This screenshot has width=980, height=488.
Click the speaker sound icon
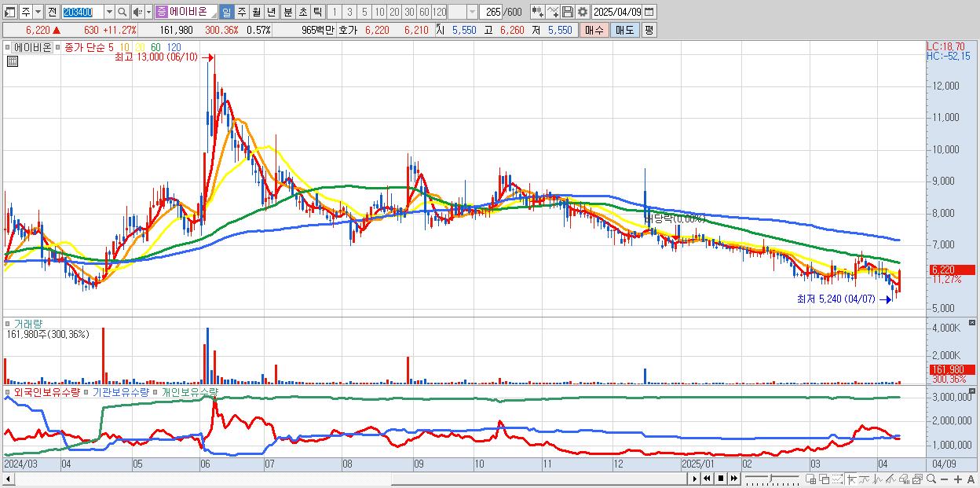click(137, 12)
